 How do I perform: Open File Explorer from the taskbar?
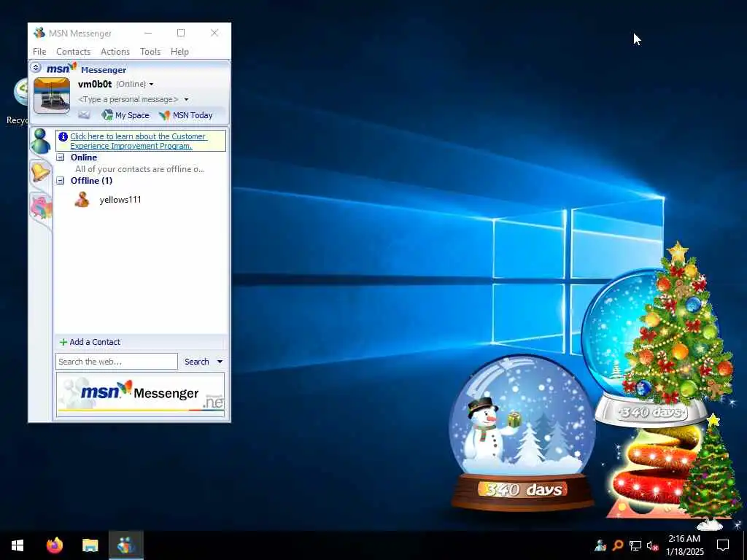coord(90,545)
